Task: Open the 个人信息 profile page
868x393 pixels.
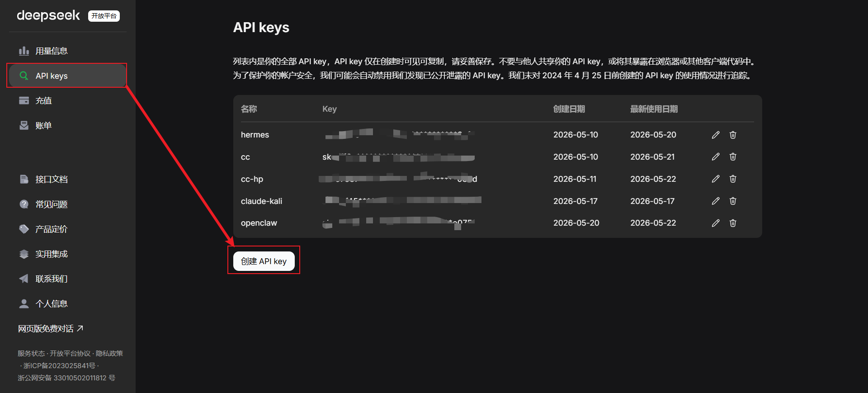Action: (68, 303)
